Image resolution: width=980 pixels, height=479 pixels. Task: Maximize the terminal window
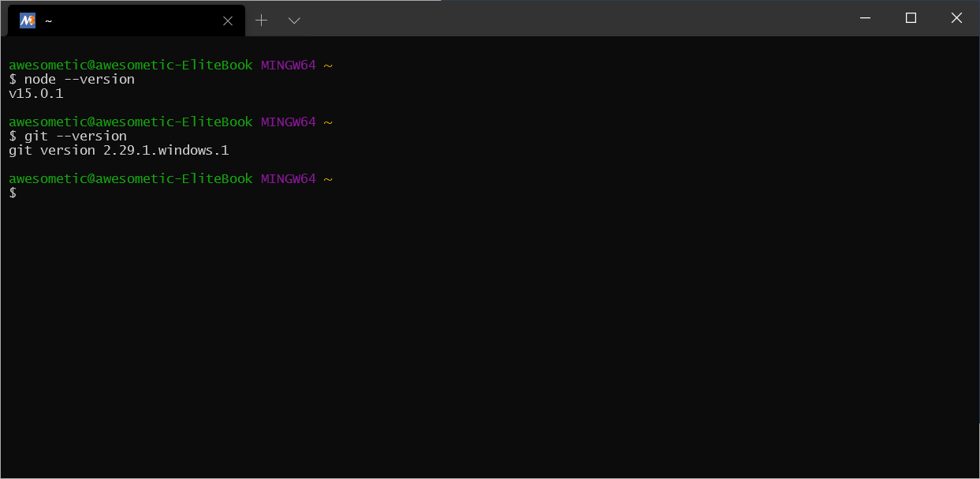(911, 18)
